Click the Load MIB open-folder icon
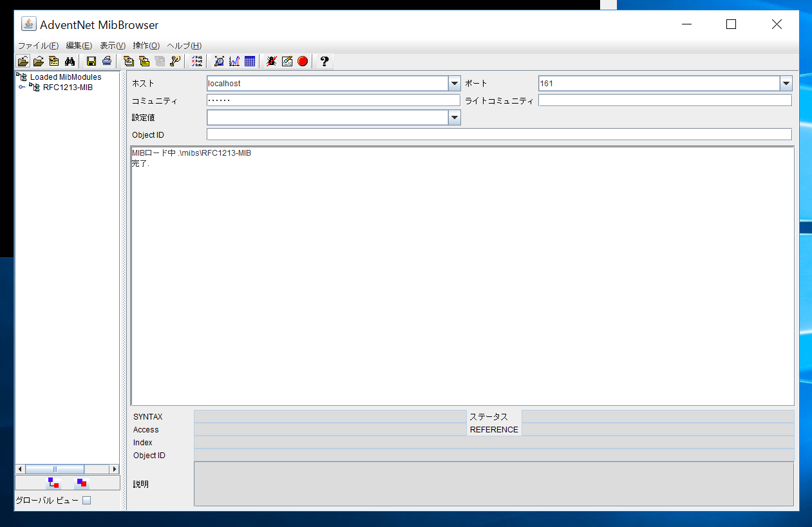812x527 pixels. coord(23,61)
